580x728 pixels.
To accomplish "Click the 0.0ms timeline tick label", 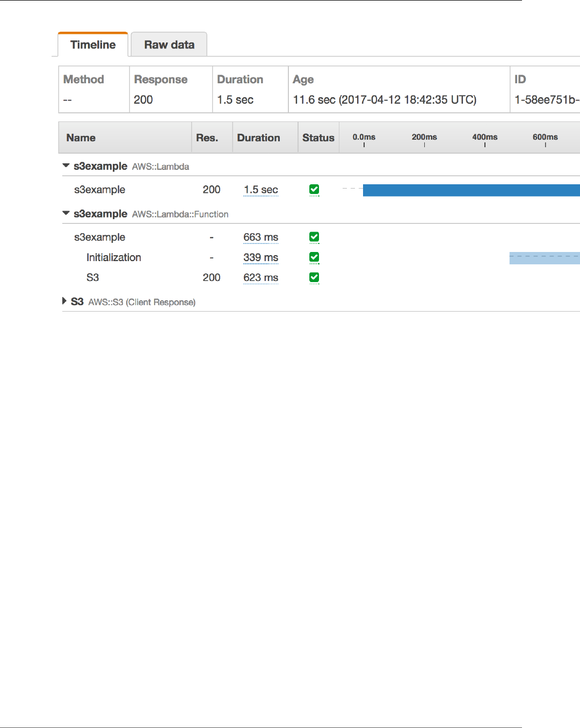I will (x=364, y=137).
